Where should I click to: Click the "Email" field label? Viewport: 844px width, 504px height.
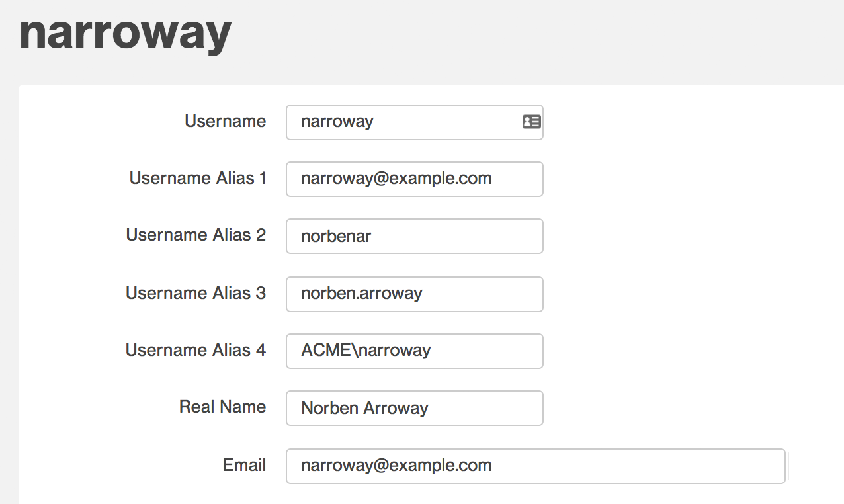pyautogui.click(x=244, y=466)
